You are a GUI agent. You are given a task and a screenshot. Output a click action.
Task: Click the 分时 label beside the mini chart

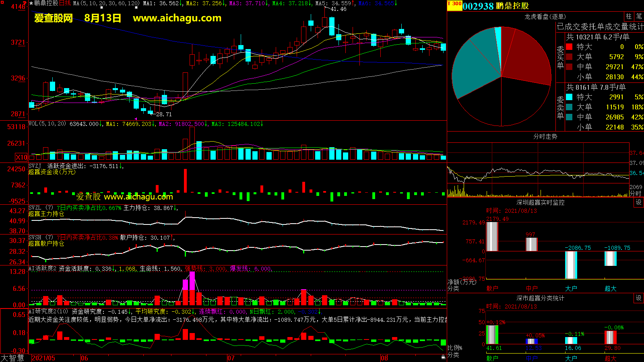point(635,193)
